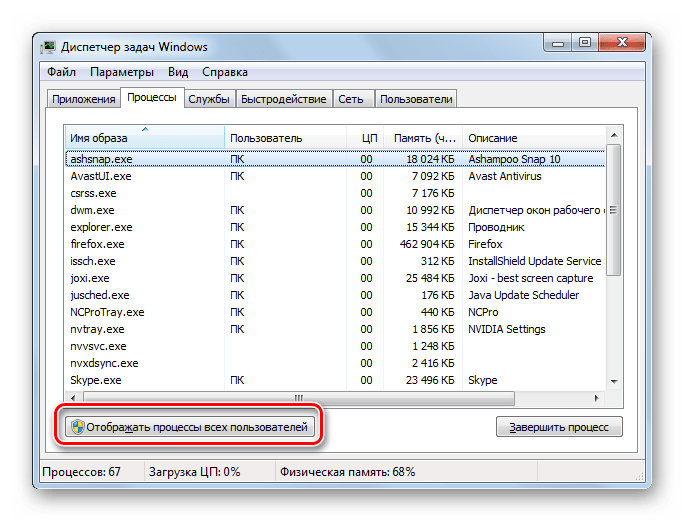Screen dimensions: 685x522
Task: Select the Skype.exe process
Action: point(335,380)
